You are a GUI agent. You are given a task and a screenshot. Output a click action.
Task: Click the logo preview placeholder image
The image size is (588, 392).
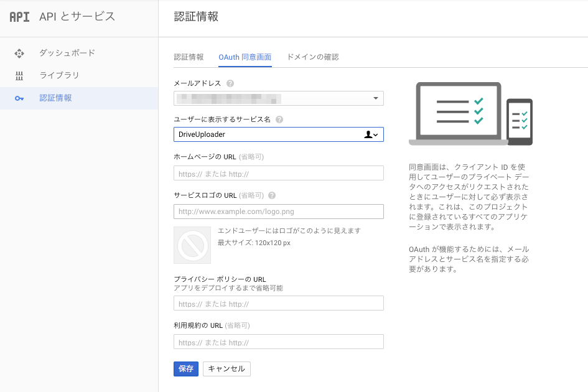point(192,245)
